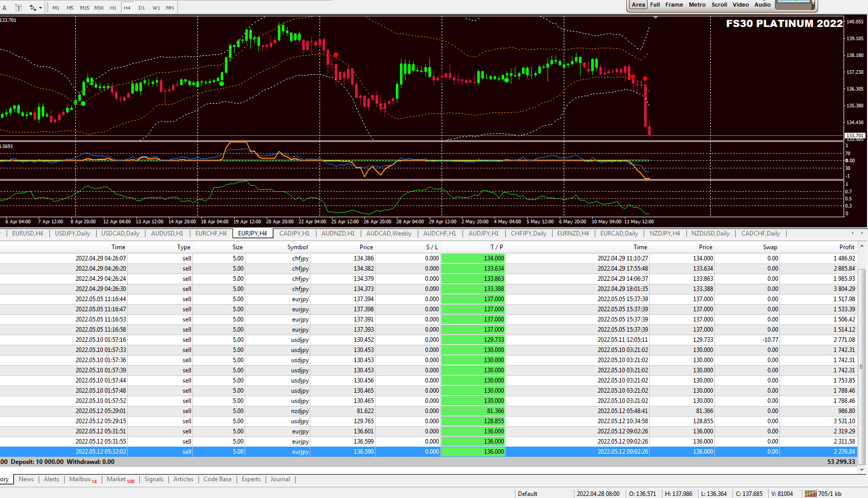Click the chart tabs scroll-right arrow
868x498 pixels.
(862, 233)
